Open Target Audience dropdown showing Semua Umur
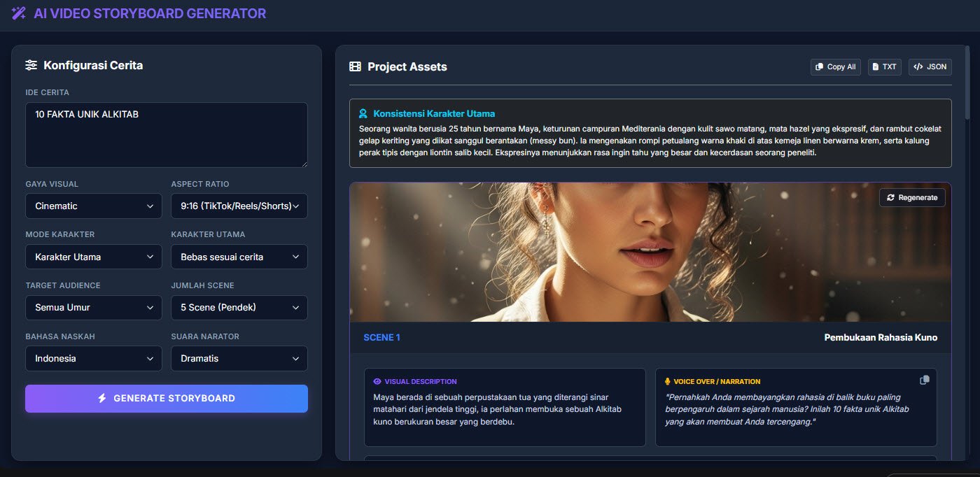This screenshot has width=980, height=477. (x=94, y=308)
